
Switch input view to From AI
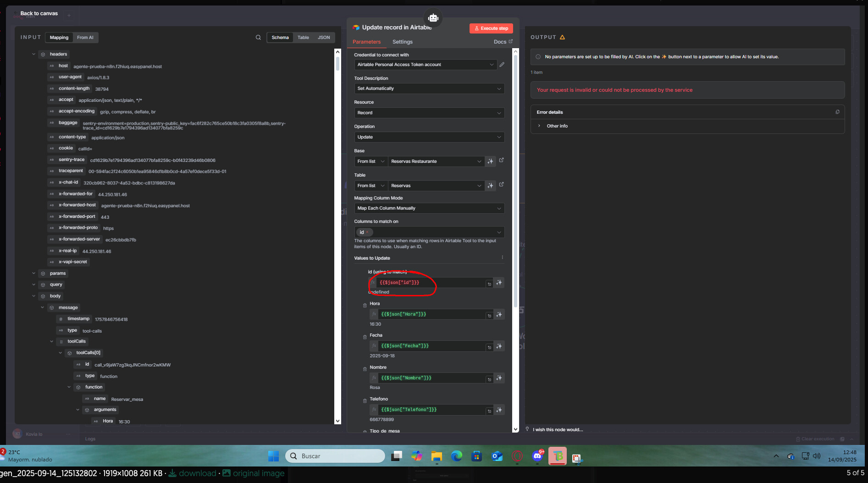85,38
